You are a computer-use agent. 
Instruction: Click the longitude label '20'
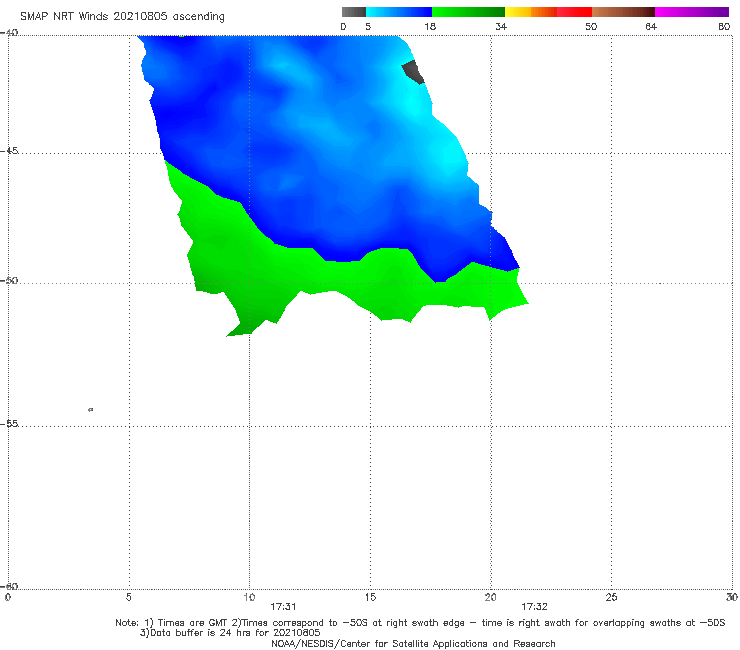pyautogui.click(x=490, y=597)
